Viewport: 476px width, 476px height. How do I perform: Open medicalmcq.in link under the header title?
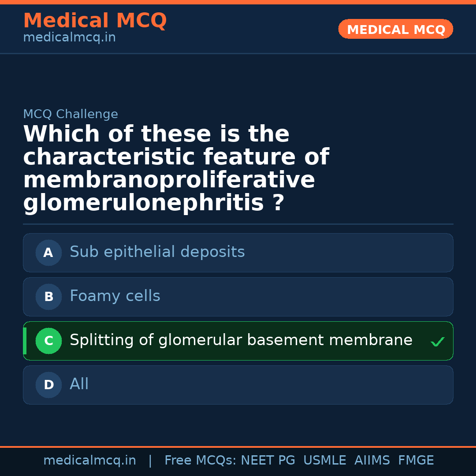[69, 38]
